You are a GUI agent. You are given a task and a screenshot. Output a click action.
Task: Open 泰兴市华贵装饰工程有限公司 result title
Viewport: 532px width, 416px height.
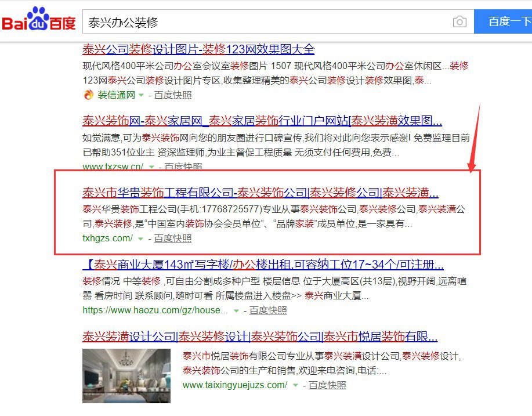tap(260, 193)
